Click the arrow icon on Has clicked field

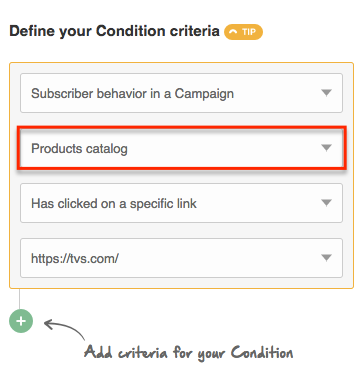326,202
